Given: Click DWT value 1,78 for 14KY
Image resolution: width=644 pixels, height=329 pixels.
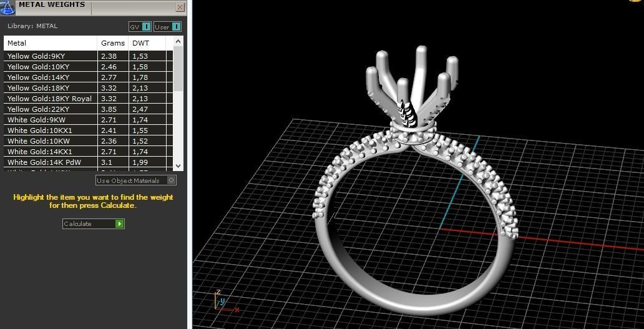Looking at the screenshot, I should coord(140,77).
